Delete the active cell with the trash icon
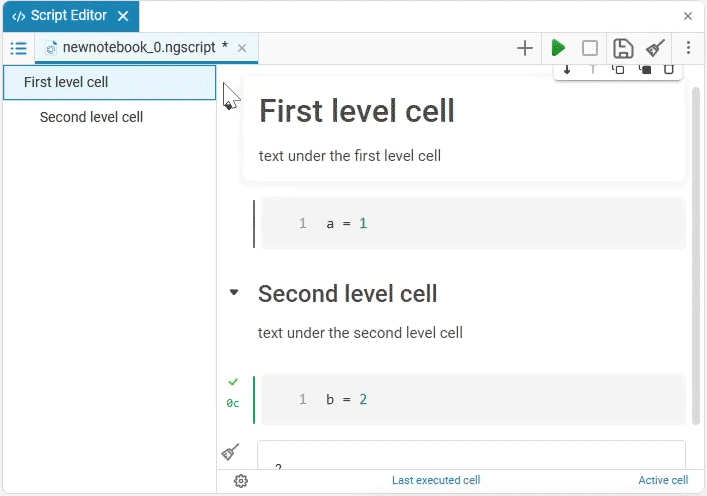 pos(669,70)
